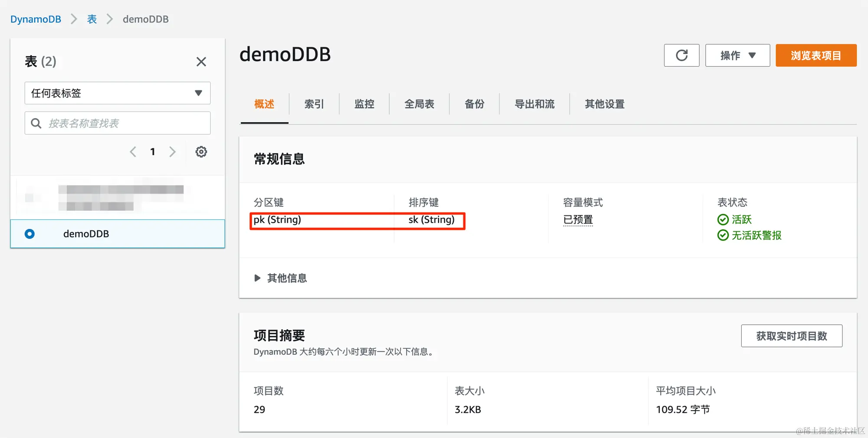Go to next page of tables
The height and width of the screenshot is (438, 868).
(x=172, y=152)
